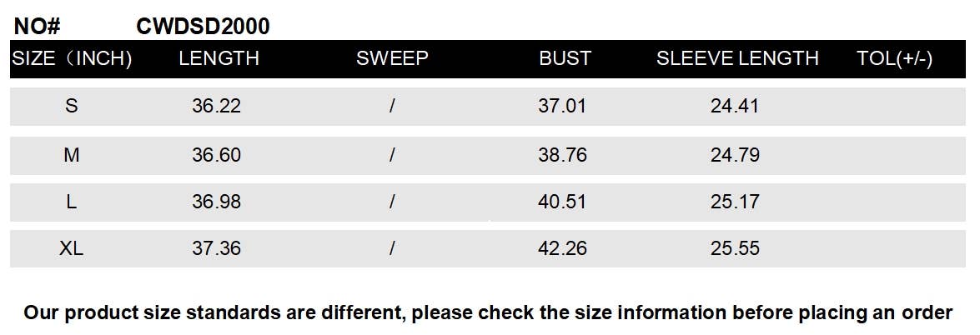Click the LENGTH column header

tap(219, 58)
